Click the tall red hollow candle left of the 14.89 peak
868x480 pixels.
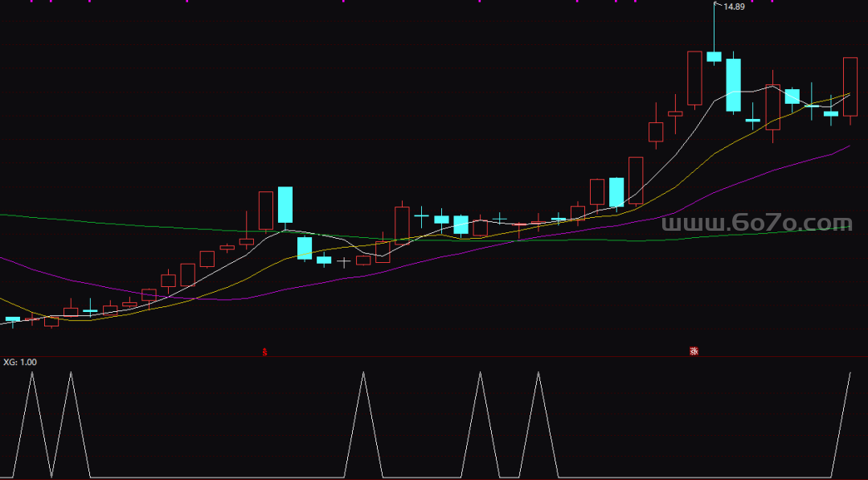[x=694, y=78]
